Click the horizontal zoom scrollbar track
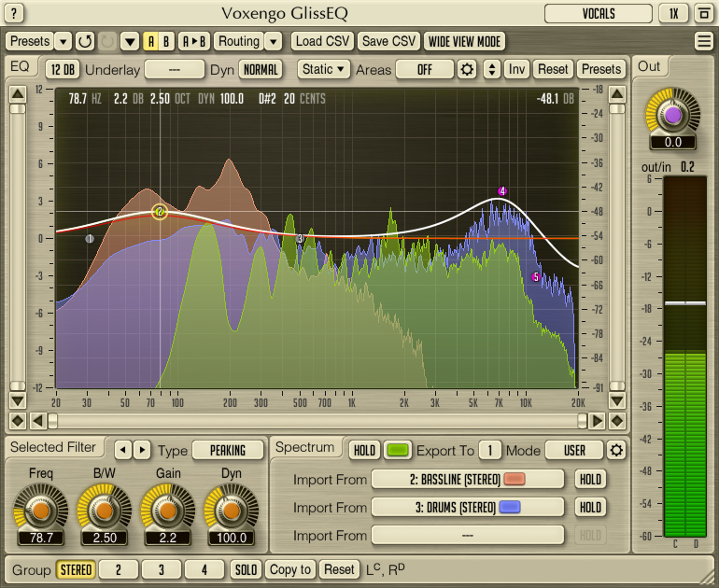The image size is (719, 588). [x=317, y=421]
